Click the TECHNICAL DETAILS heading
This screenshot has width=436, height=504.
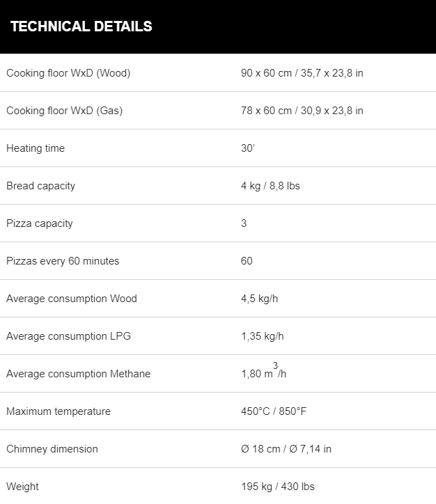click(81, 26)
